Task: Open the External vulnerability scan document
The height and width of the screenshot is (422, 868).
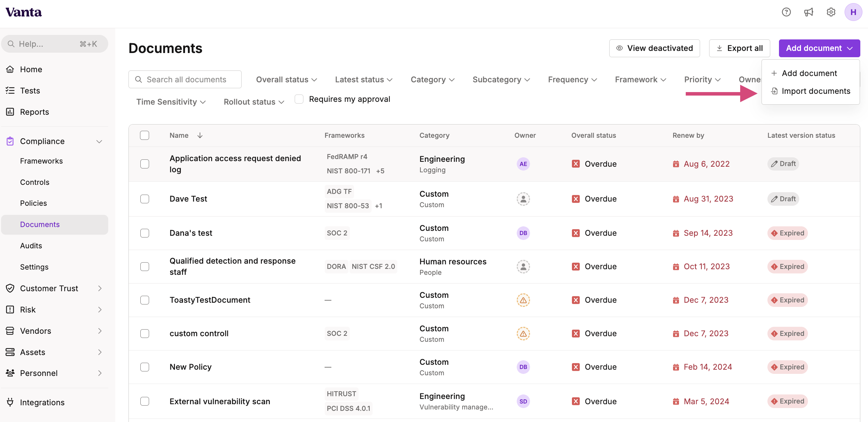Action: [x=220, y=401]
